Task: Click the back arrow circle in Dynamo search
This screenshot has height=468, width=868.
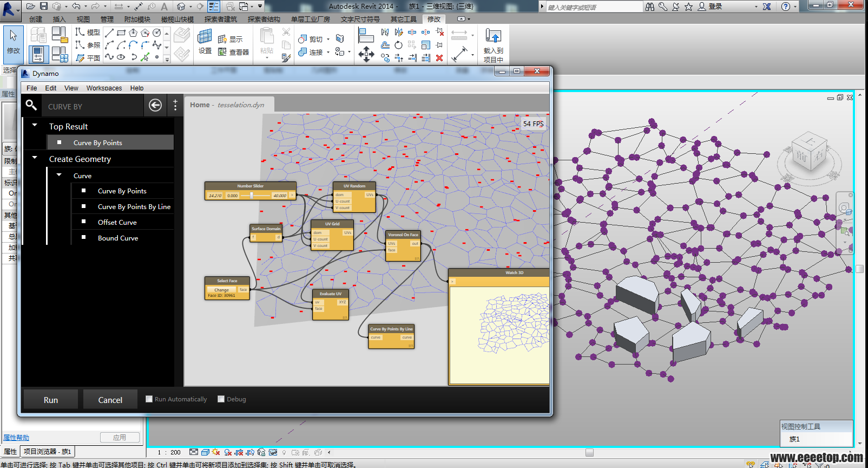Action: 155,105
